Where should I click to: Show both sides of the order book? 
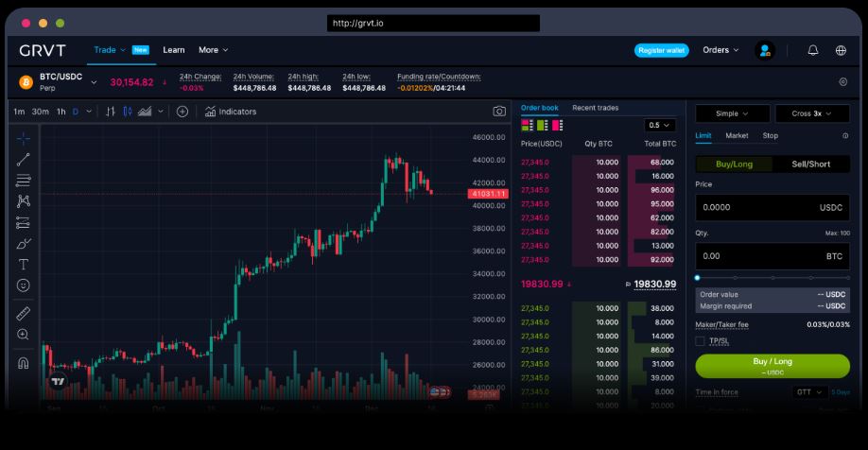coord(527,125)
